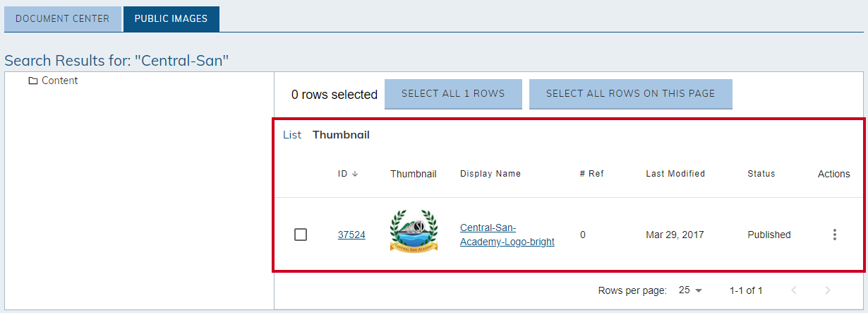Switch to Thumbnail view
The width and height of the screenshot is (868, 313).
click(x=341, y=135)
